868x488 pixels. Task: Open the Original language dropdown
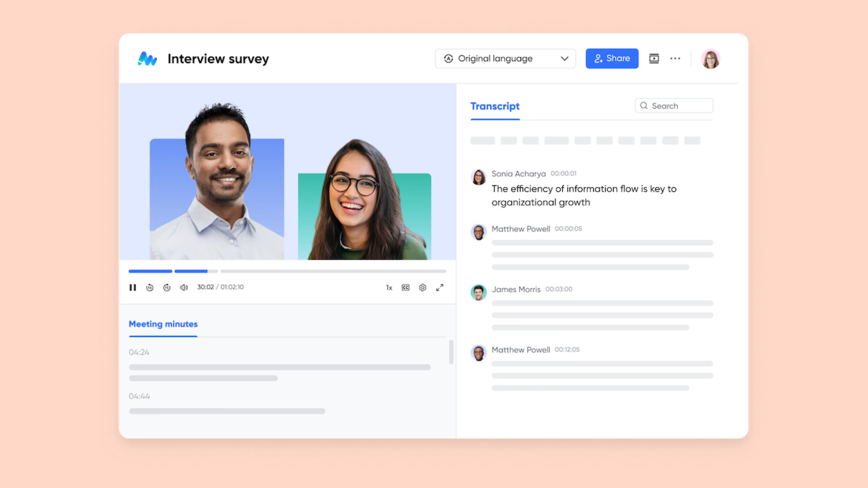(x=495, y=59)
